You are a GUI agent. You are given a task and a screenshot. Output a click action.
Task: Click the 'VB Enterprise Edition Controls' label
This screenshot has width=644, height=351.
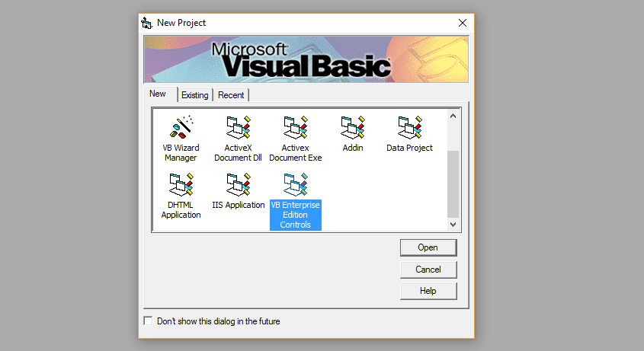pos(295,215)
